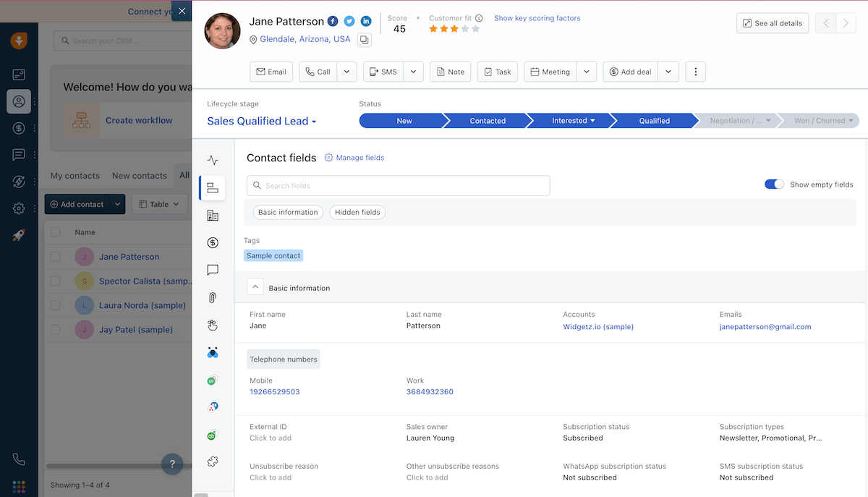This screenshot has height=497, width=868.
Task: Check the box next to Spector Calista
Action: coord(56,281)
